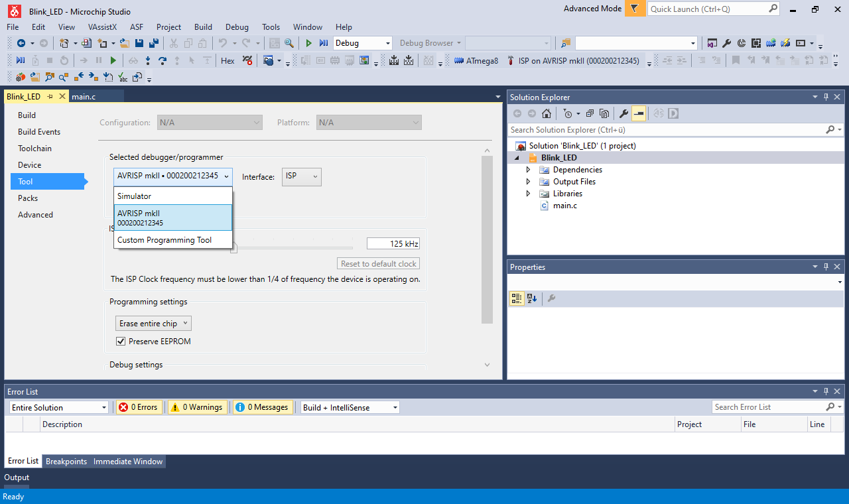This screenshot has height=504, width=849.
Task: Open the Immediate Window tab
Action: (x=128, y=462)
